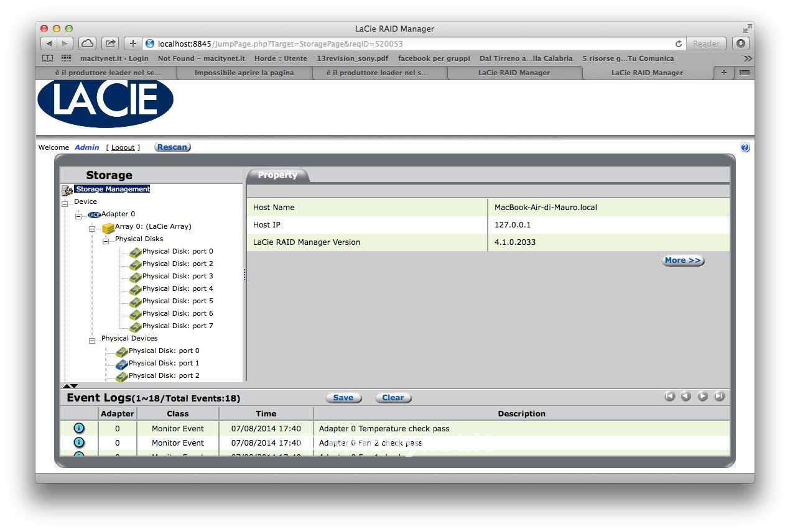Reload the page with the refresh icon
Screen dimensions: 790x532
678,44
